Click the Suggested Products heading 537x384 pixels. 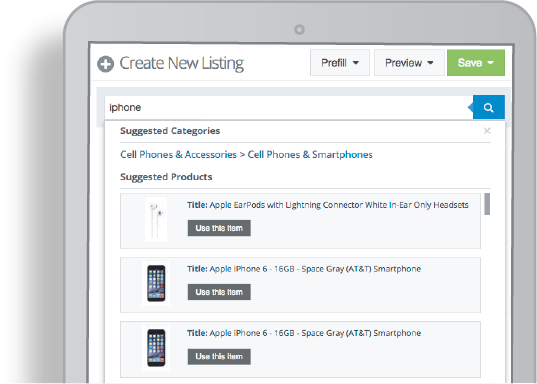(166, 177)
